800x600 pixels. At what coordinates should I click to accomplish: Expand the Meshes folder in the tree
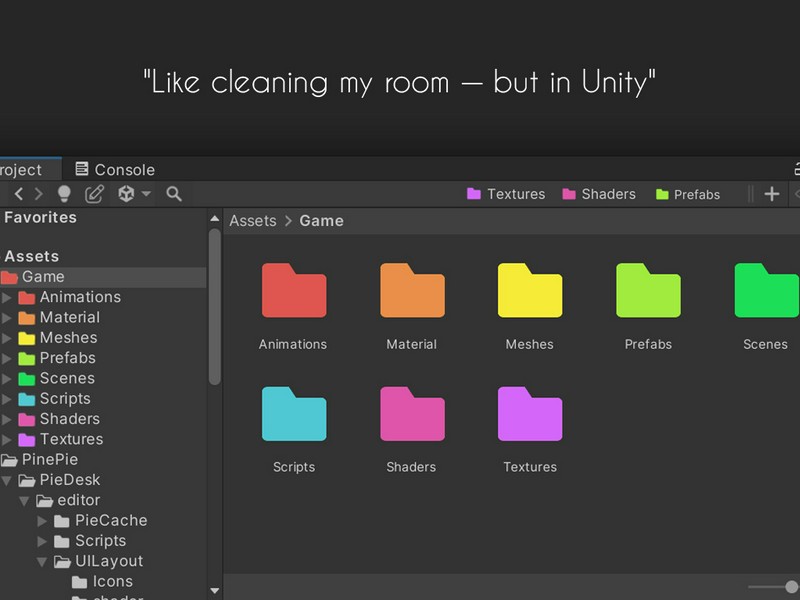(7, 338)
